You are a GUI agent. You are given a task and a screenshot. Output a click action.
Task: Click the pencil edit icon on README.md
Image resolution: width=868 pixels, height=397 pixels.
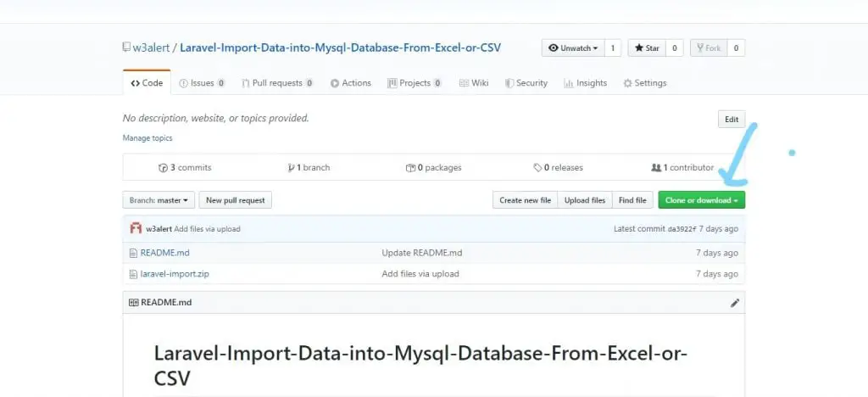735,303
